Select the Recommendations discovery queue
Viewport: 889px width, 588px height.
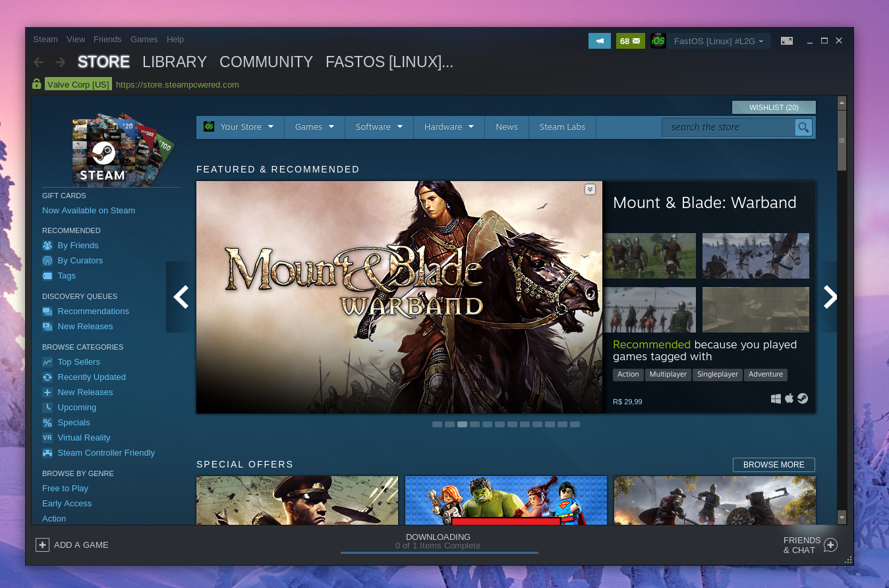[93, 311]
